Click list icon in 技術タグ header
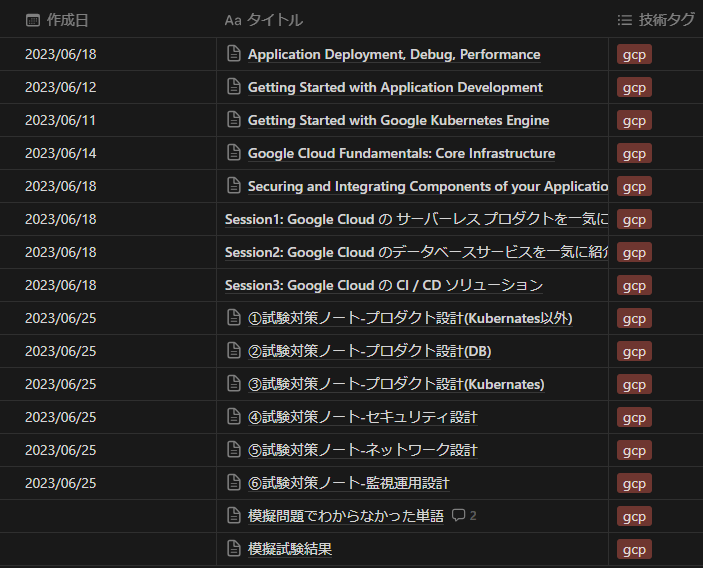 625,20
